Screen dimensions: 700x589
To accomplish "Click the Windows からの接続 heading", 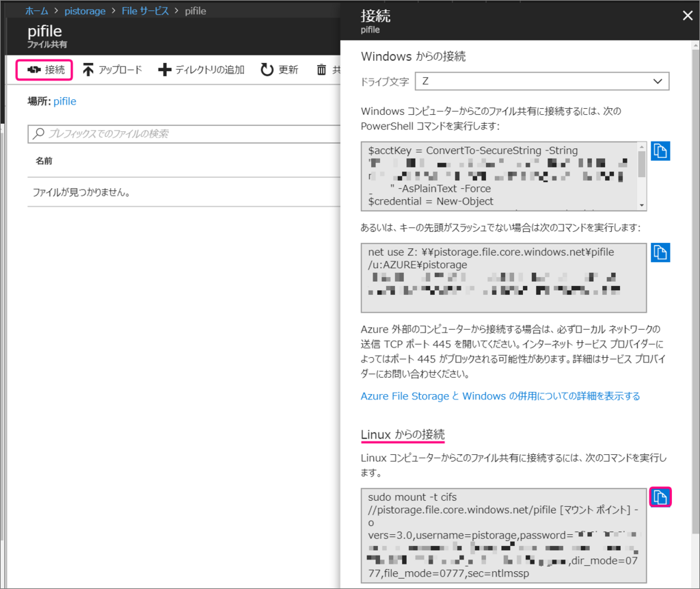I will pos(414,56).
